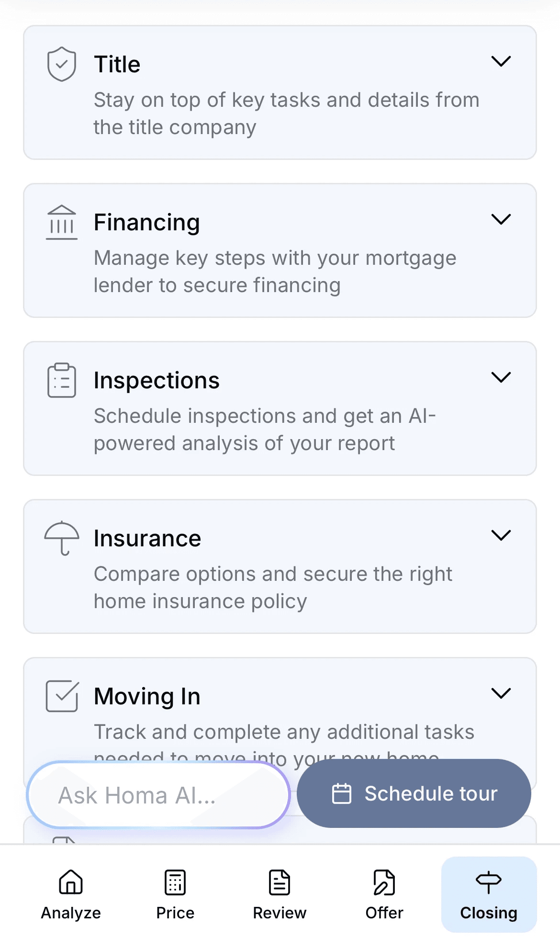Image resolution: width=560 pixels, height=950 pixels.
Task: Expand the Moving In section chevron
Action: click(501, 693)
